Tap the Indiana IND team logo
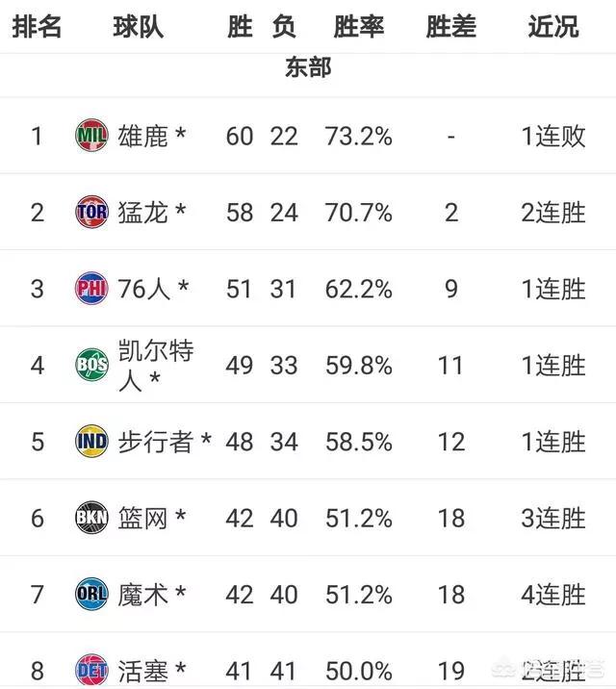The image size is (616, 689). pyautogui.click(x=91, y=441)
